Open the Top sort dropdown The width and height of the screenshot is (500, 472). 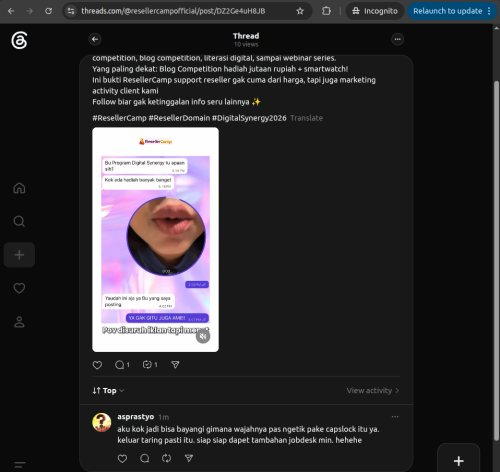[x=108, y=391]
